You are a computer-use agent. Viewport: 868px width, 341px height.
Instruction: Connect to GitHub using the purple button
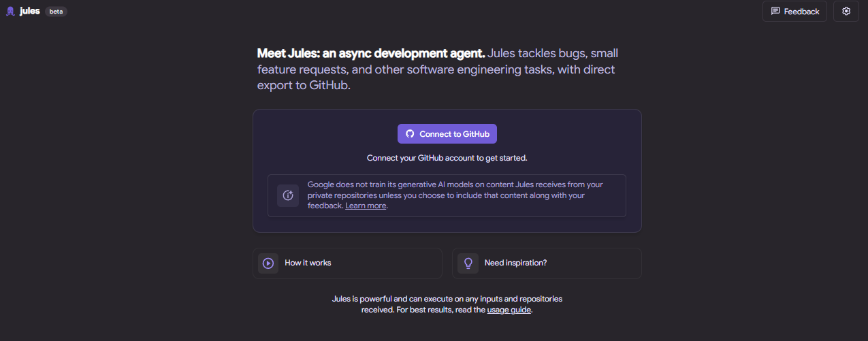pyautogui.click(x=447, y=134)
